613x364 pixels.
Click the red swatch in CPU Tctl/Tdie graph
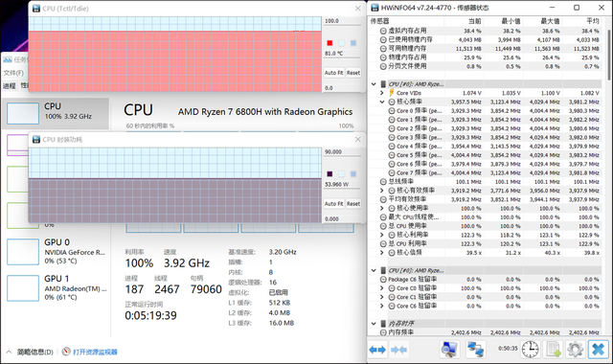(x=329, y=43)
